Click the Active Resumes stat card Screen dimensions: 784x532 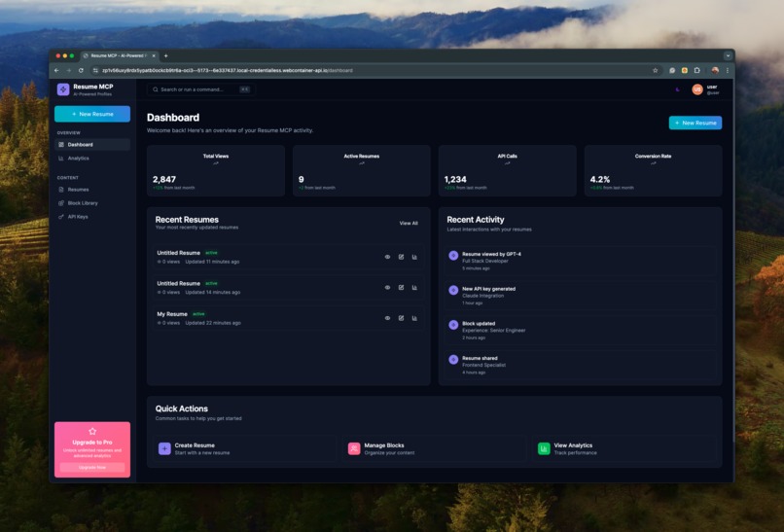coord(362,170)
